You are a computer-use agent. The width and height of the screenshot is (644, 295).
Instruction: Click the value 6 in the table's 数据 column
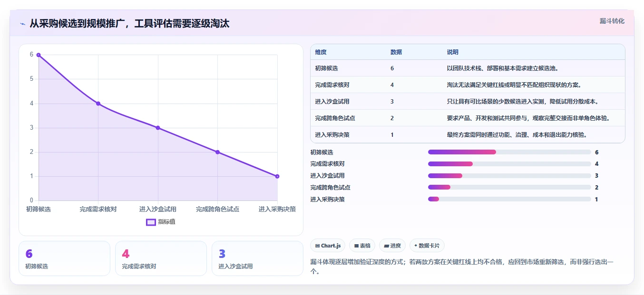(392, 68)
